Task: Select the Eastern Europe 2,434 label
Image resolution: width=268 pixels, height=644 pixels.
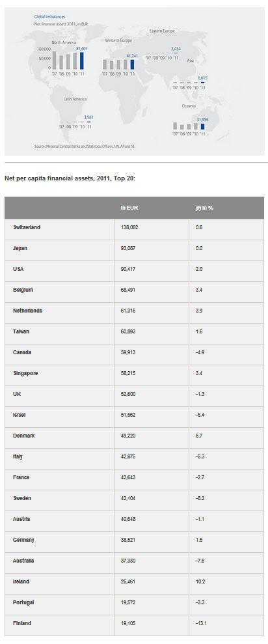Action: [x=176, y=48]
